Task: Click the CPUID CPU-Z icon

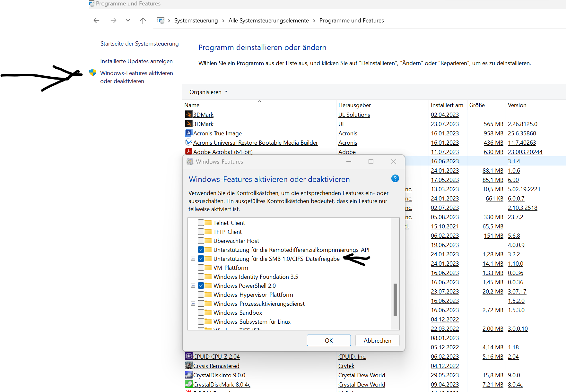Action: [189, 356]
